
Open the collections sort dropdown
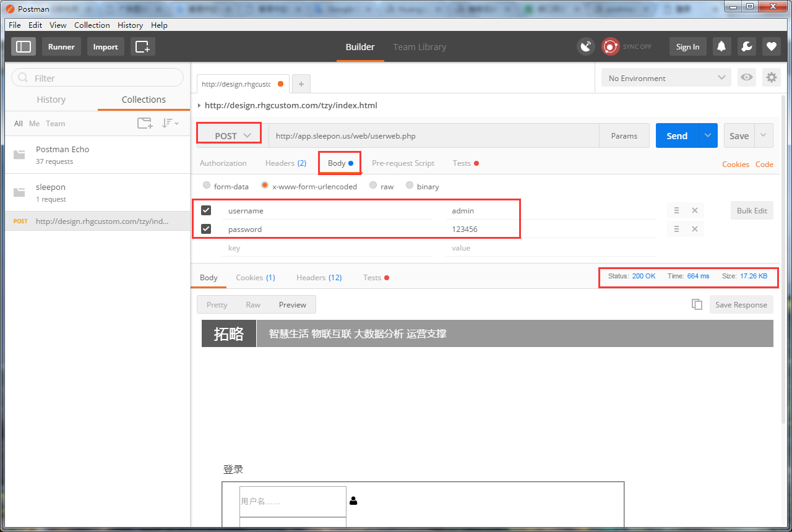pyautogui.click(x=170, y=123)
